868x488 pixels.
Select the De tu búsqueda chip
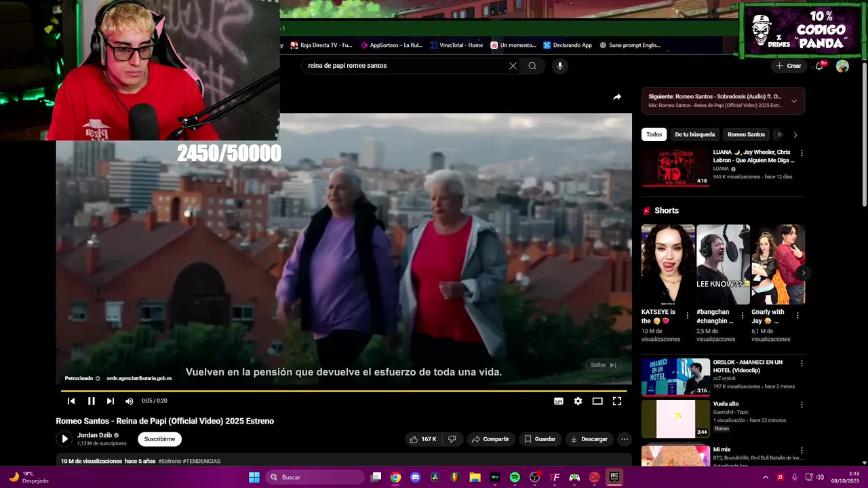[694, 134]
